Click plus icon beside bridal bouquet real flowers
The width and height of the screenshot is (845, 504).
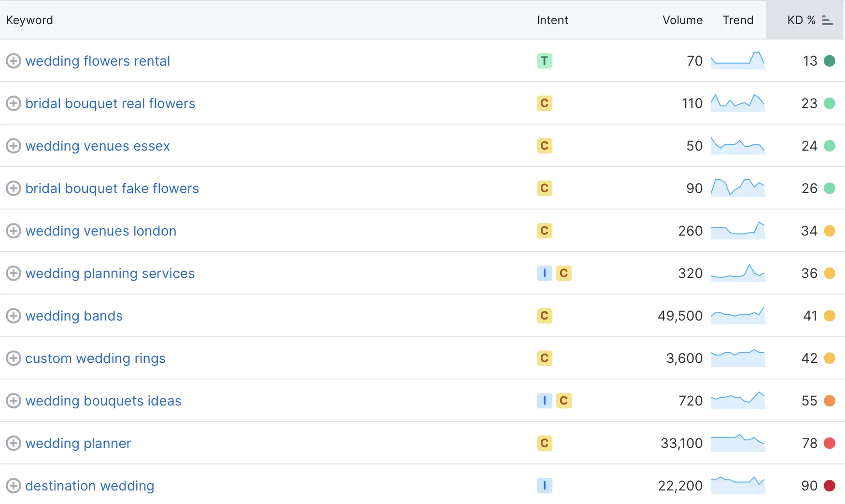click(13, 103)
